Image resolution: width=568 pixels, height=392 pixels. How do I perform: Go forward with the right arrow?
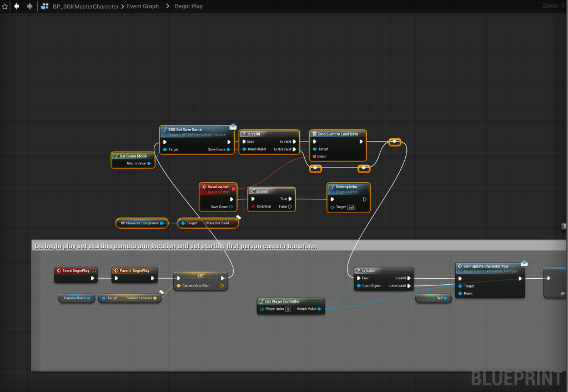[x=29, y=7]
